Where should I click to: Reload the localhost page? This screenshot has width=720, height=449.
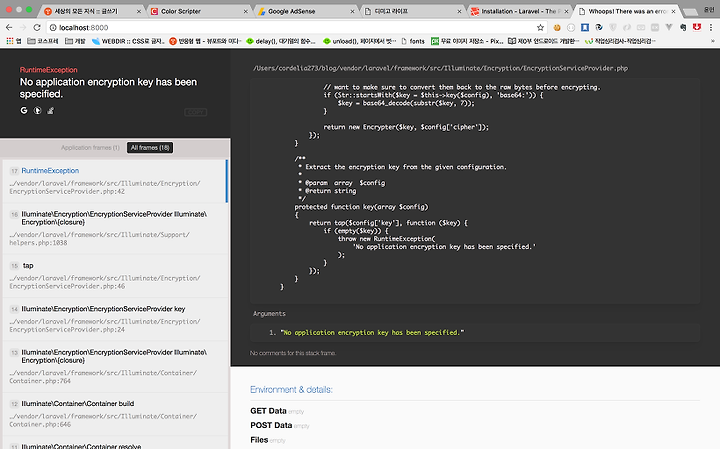point(37,28)
